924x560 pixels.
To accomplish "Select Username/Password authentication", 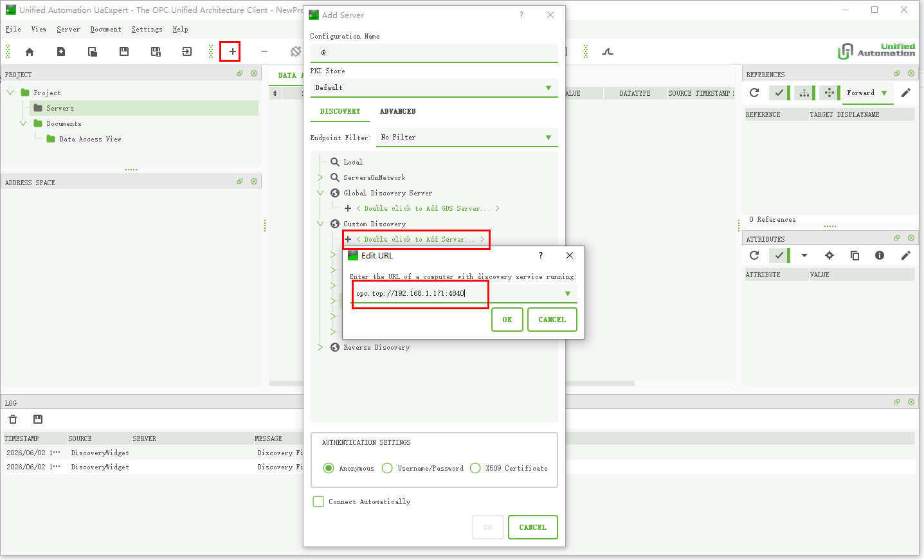I will coord(387,468).
